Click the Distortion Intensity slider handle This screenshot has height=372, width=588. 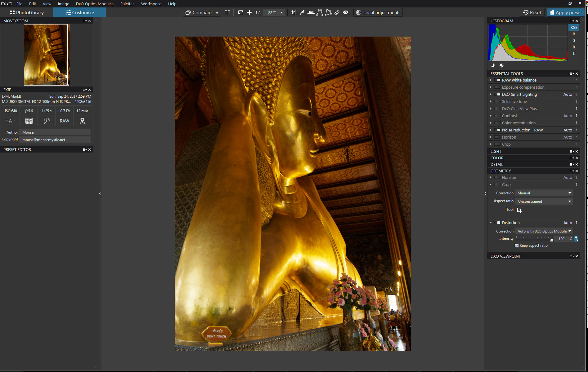(552, 240)
